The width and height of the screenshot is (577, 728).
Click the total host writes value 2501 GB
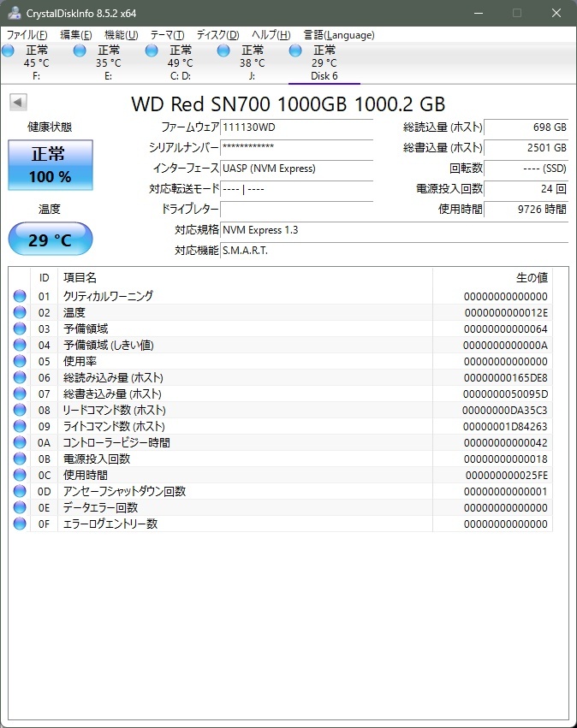pyautogui.click(x=526, y=148)
